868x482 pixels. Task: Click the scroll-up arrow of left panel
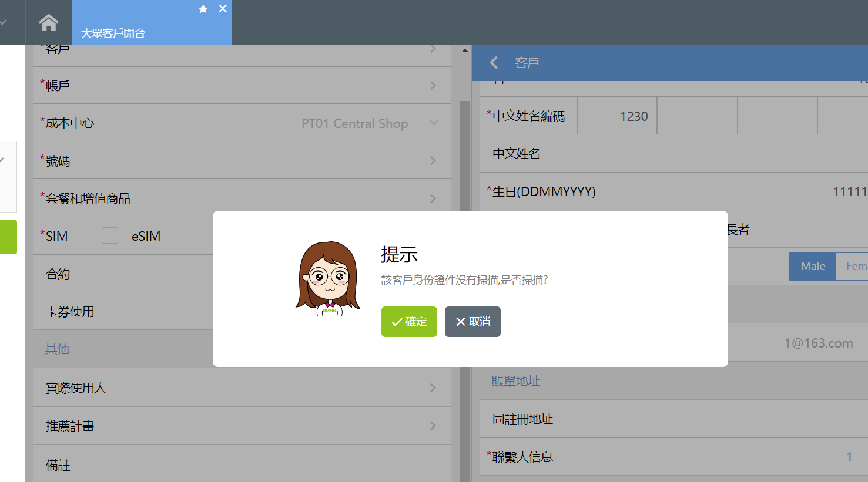click(465, 50)
